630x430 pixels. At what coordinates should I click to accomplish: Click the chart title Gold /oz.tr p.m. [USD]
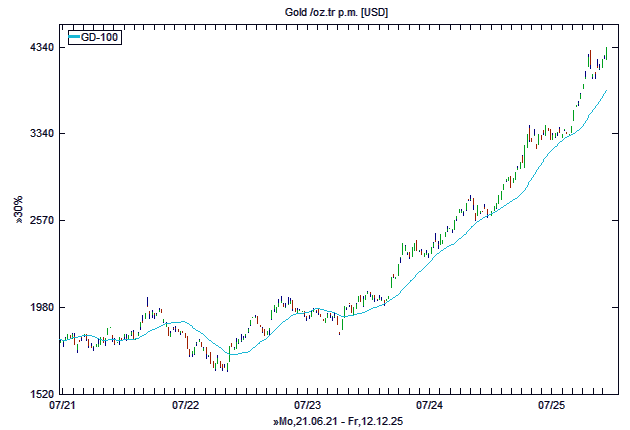[x=331, y=11]
